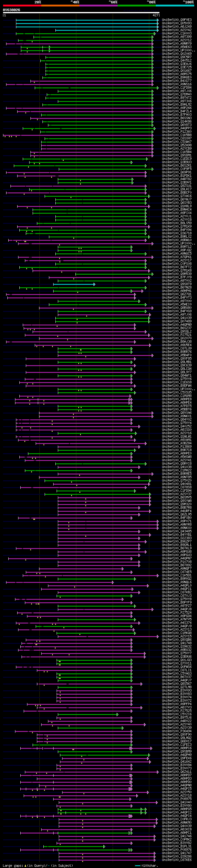
Task: Click the purple ~60% identity legend segment
Action: tap(98, 6)
